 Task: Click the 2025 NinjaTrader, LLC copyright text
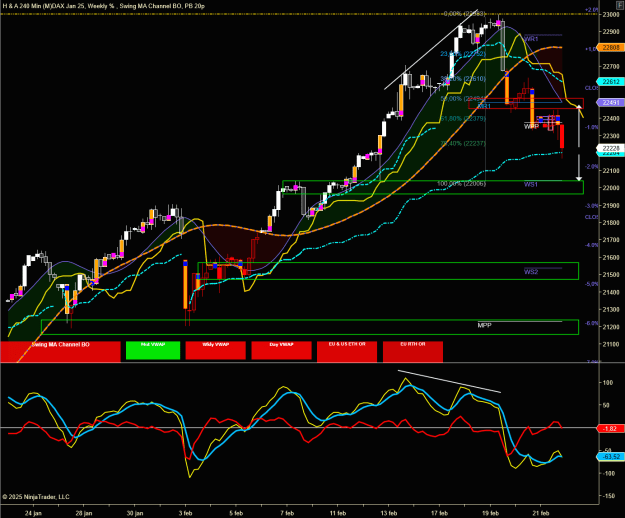[x=36, y=497]
